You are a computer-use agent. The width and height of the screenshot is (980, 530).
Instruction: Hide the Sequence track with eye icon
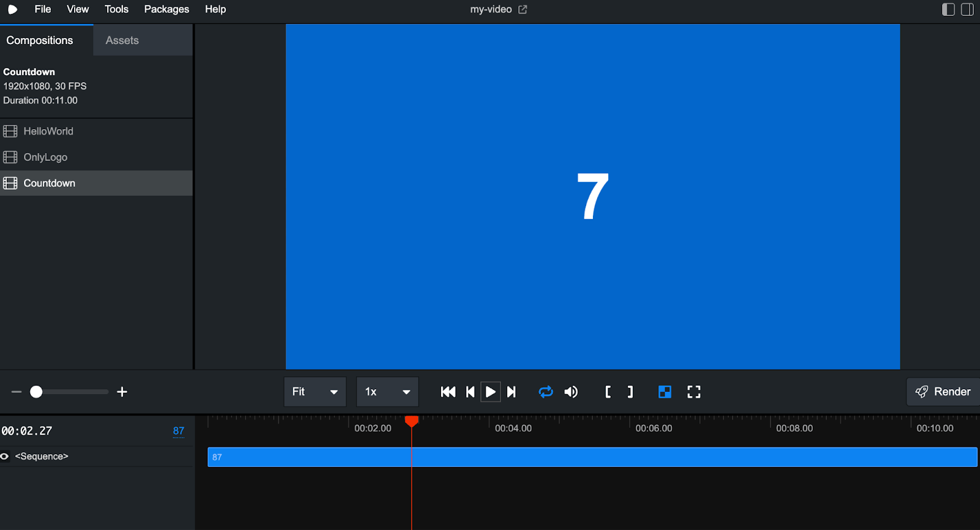[5, 456]
